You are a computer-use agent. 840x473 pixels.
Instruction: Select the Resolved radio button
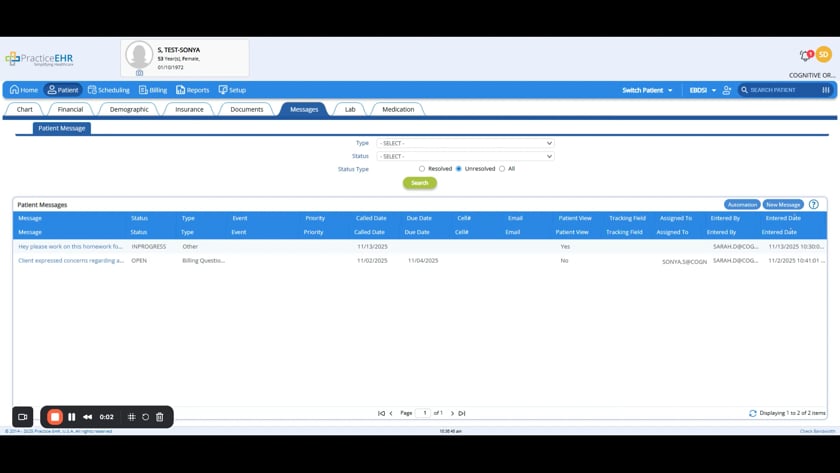pos(422,169)
